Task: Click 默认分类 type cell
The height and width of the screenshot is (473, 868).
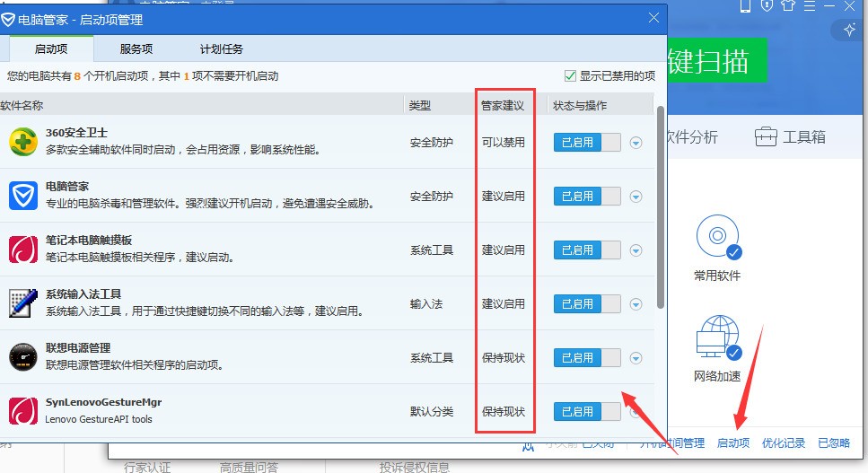Action: [x=432, y=412]
